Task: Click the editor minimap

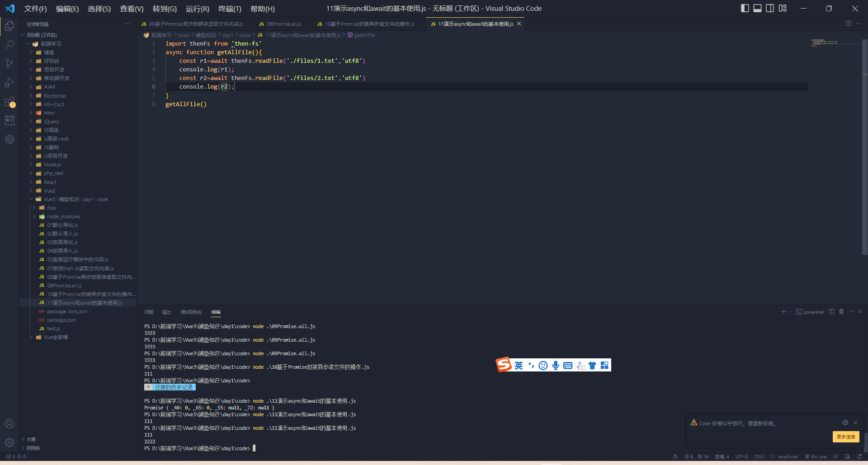Action: click(825, 42)
